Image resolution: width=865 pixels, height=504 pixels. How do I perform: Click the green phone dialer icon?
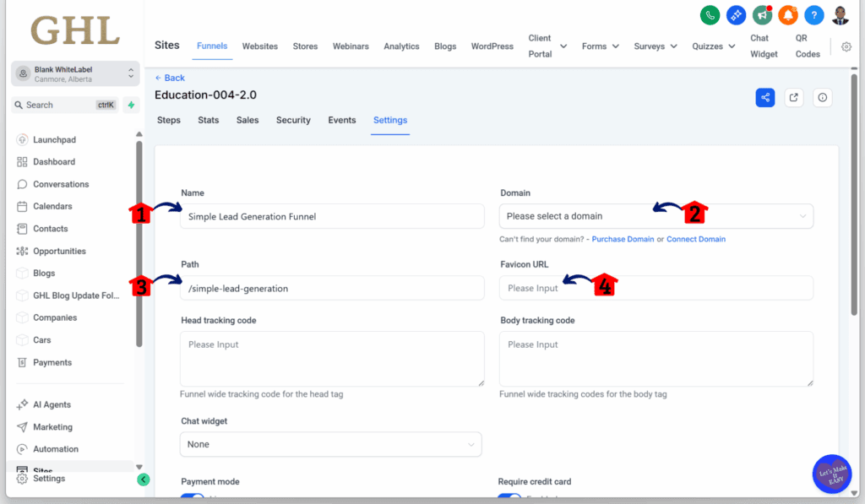click(x=710, y=15)
